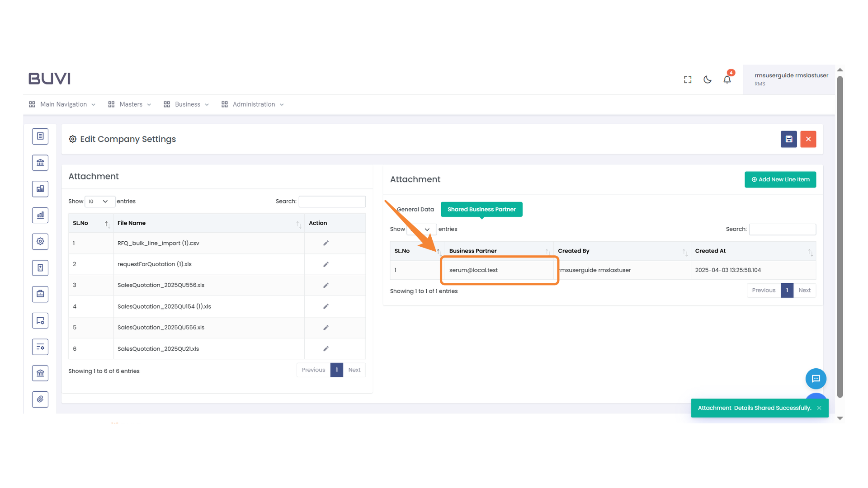Open the Show 10 entries dropdown
This screenshot has height=488, width=868.
pyautogui.click(x=99, y=202)
